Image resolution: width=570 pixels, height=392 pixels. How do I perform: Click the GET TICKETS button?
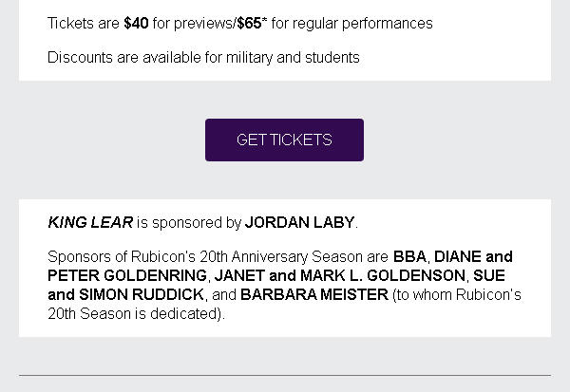(284, 140)
